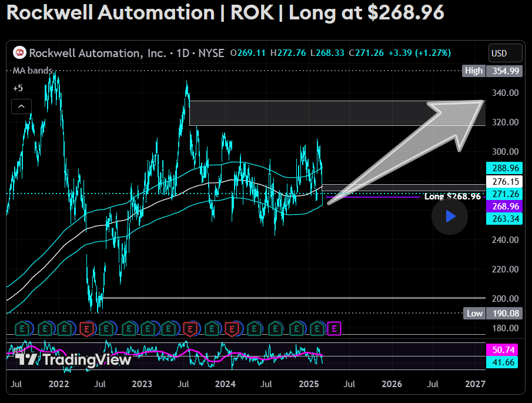
Task: Click the Rockwell Automation, Inc. symbol name
Action: point(98,53)
